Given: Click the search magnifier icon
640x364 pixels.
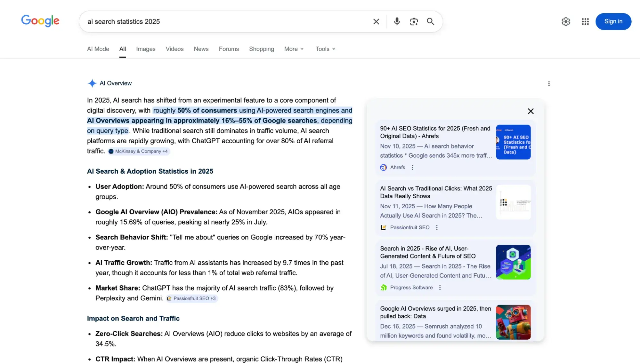Looking at the screenshot, I should tap(430, 21).
